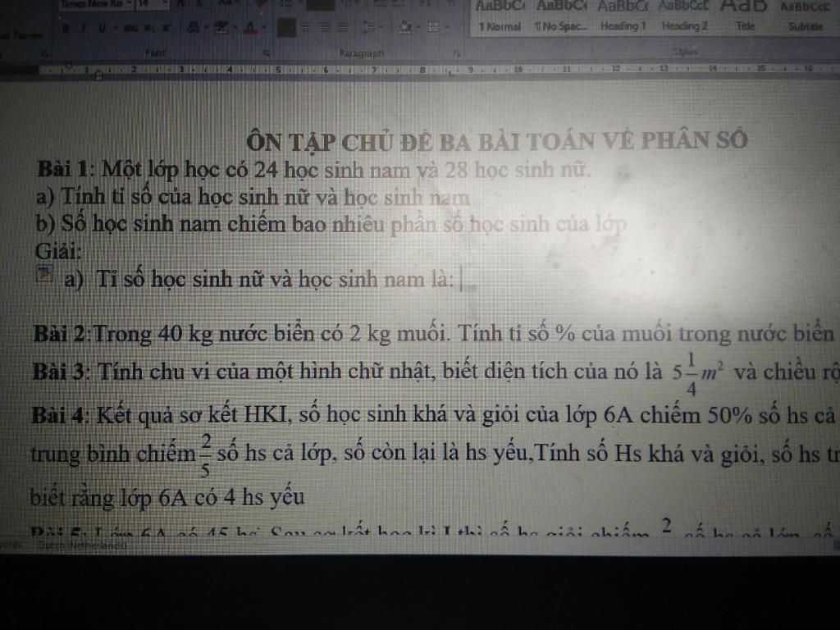
Task: Click line 'b) Số học sinh nam chiếm'
Action: tap(331, 224)
